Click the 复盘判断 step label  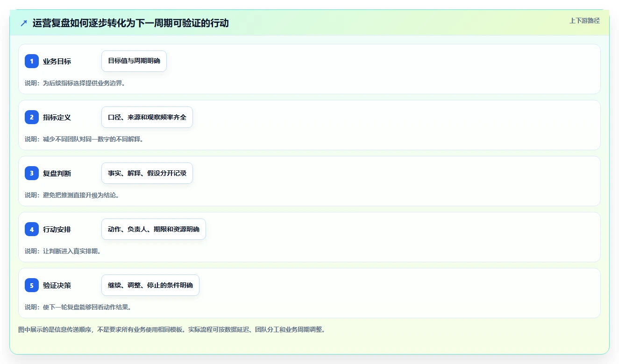(x=57, y=173)
